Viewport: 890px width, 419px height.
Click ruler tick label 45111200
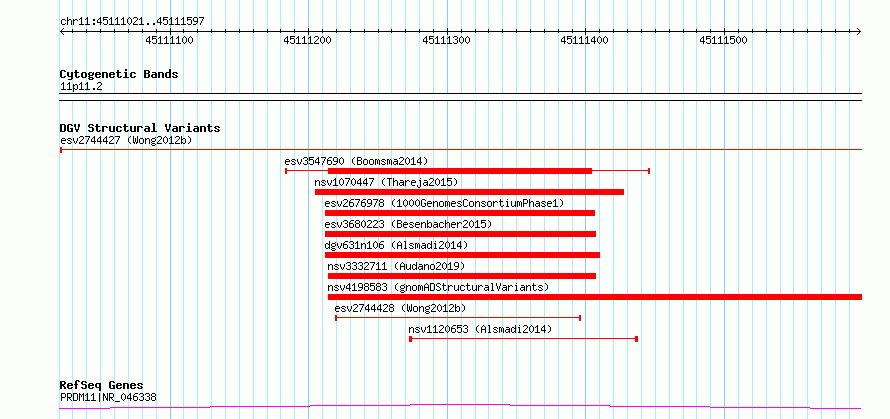click(x=308, y=40)
